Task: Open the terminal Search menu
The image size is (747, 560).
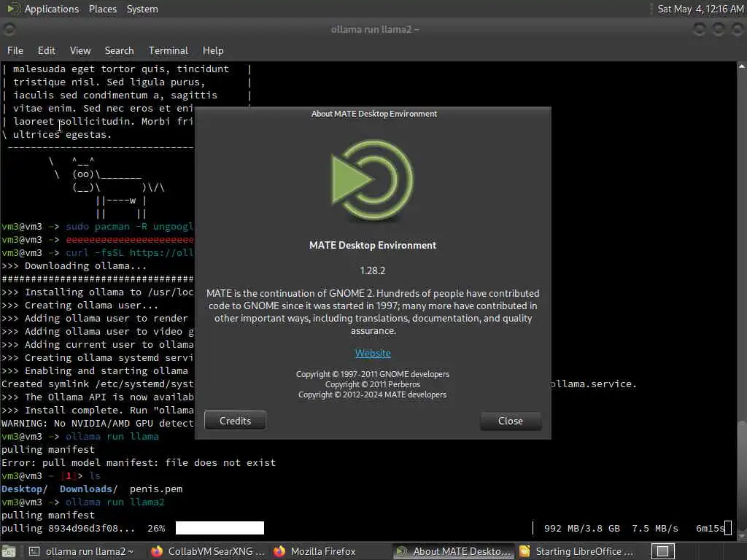Action: click(x=119, y=50)
